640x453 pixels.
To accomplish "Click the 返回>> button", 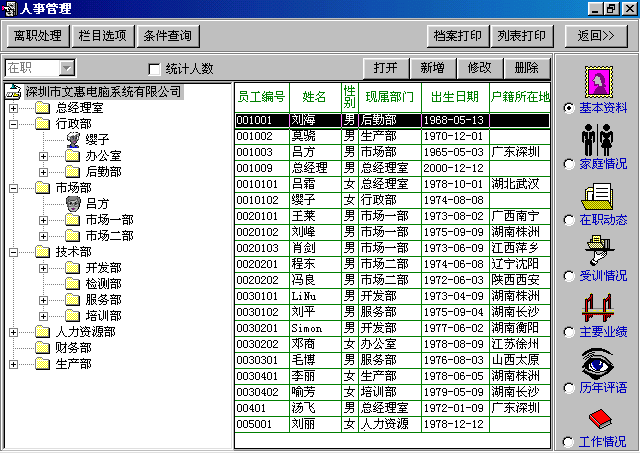I will click(596, 36).
